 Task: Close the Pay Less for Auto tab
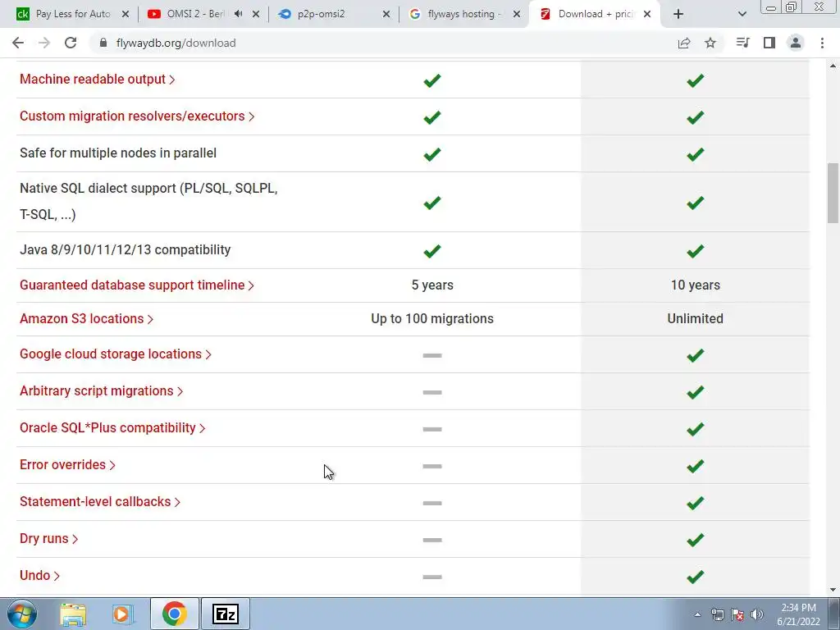coord(126,14)
